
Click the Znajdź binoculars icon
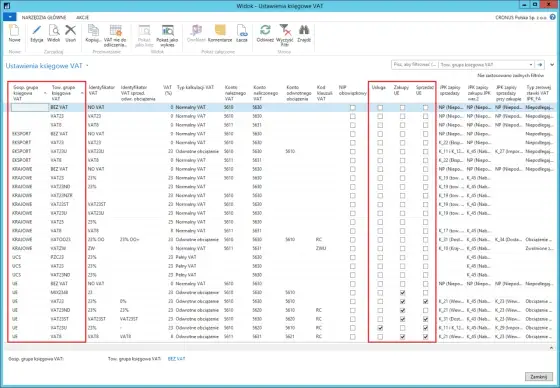[x=304, y=30]
